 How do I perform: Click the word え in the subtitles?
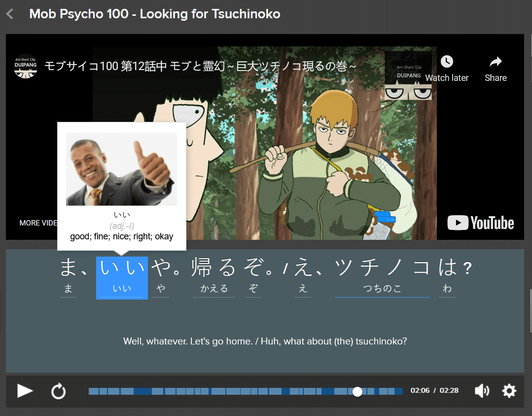coord(303,269)
